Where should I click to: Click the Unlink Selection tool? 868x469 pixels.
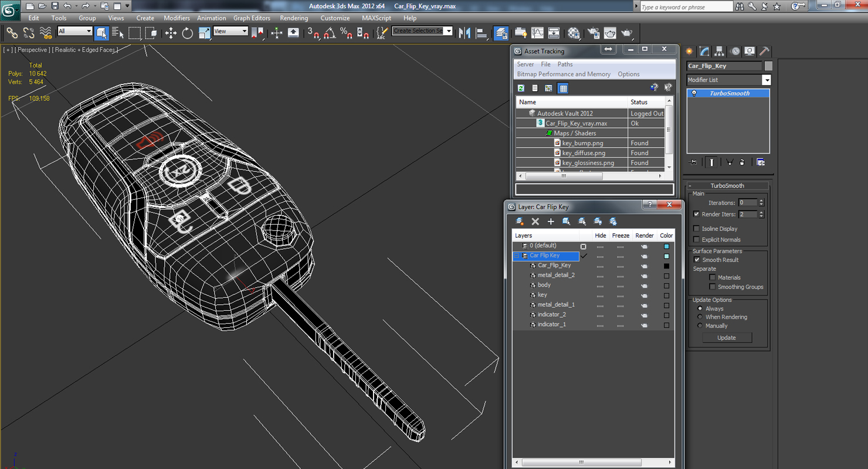28,33
